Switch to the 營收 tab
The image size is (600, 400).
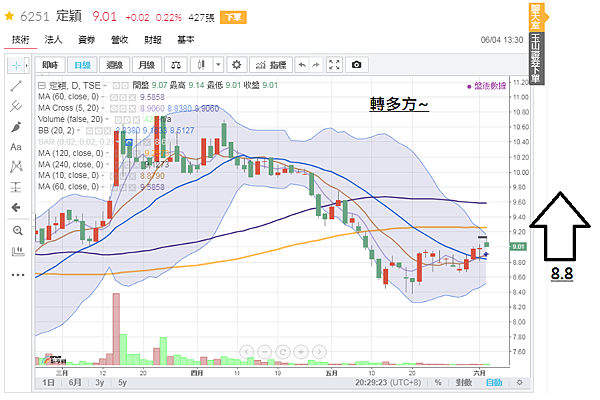tap(119, 39)
